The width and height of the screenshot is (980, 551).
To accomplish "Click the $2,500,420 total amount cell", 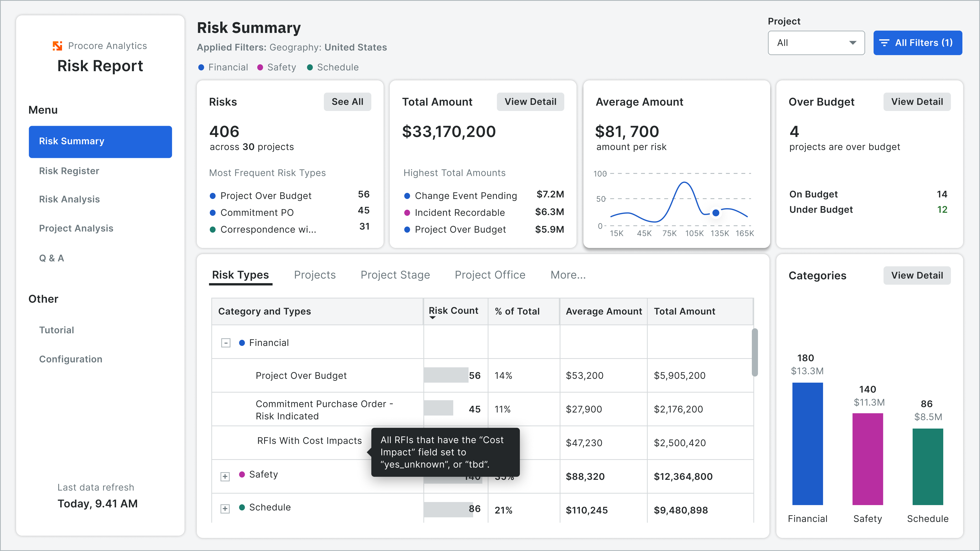I will tap(679, 443).
